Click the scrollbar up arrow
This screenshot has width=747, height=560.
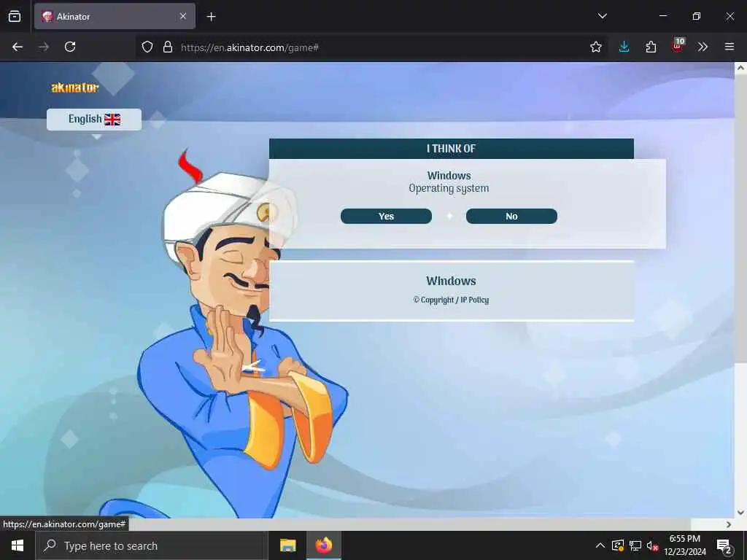[x=740, y=68]
